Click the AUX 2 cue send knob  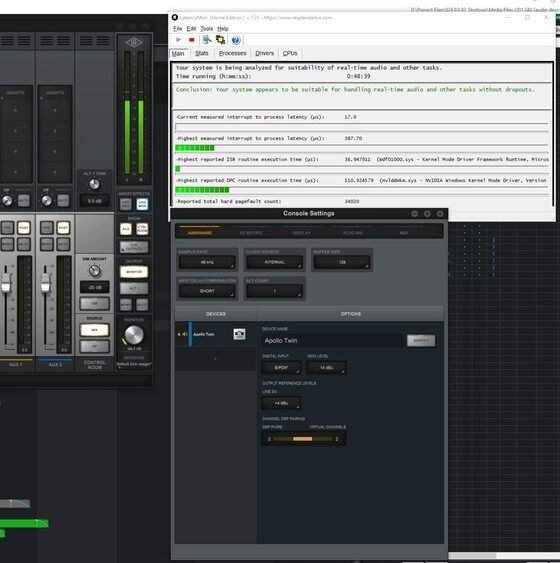(46, 201)
